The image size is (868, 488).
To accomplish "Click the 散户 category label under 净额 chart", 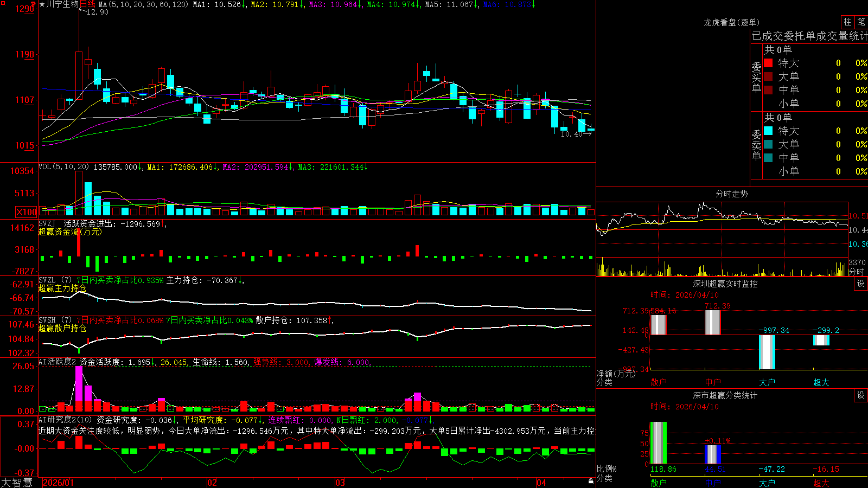I will (658, 382).
